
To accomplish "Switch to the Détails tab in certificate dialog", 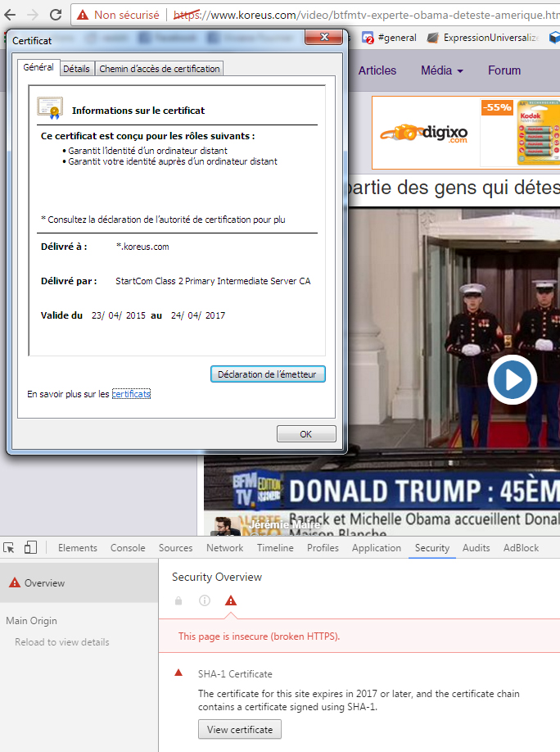I will tap(76, 69).
